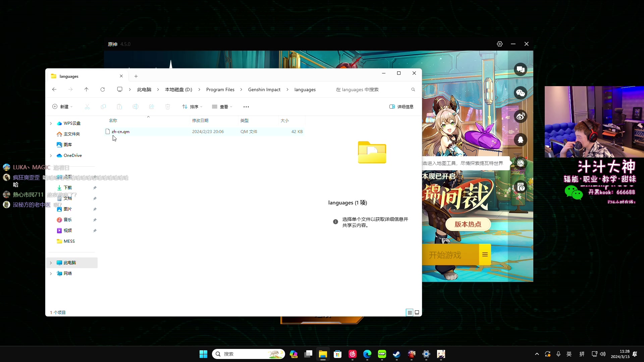Click 本地磁盘 (D:) in breadcrumb
644x362 pixels.
pos(178,89)
